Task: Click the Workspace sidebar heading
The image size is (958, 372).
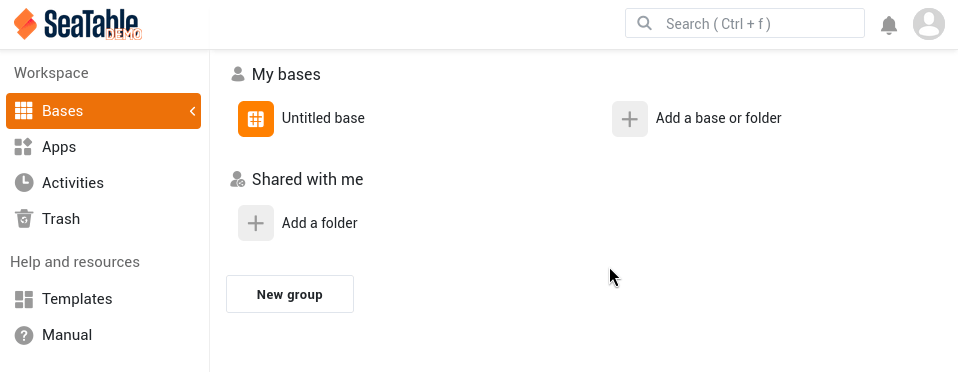Action: (x=51, y=73)
